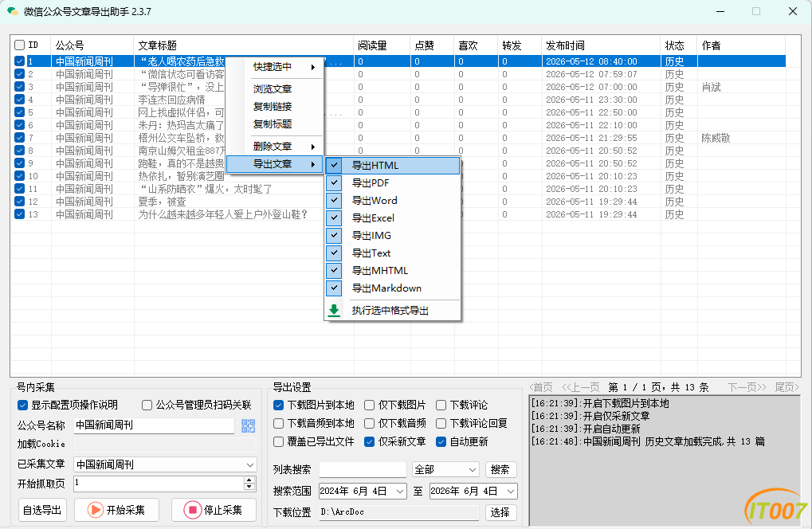The height and width of the screenshot is (529, 812).
Task: Click 选择 to pick download location
Action: tap(500, 512)
